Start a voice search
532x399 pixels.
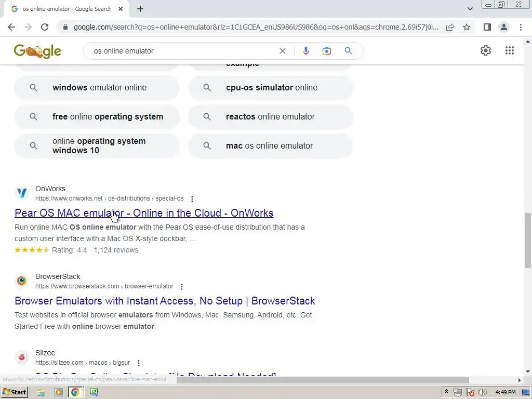305,51
